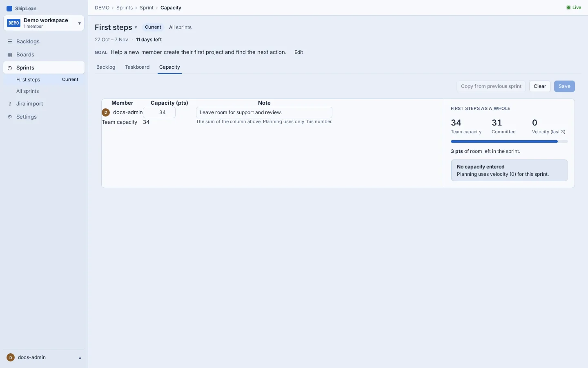This screenshot has height=368, width=588.
Task: Click the Boards grid icon in sidebar
Action: [10, 55]
